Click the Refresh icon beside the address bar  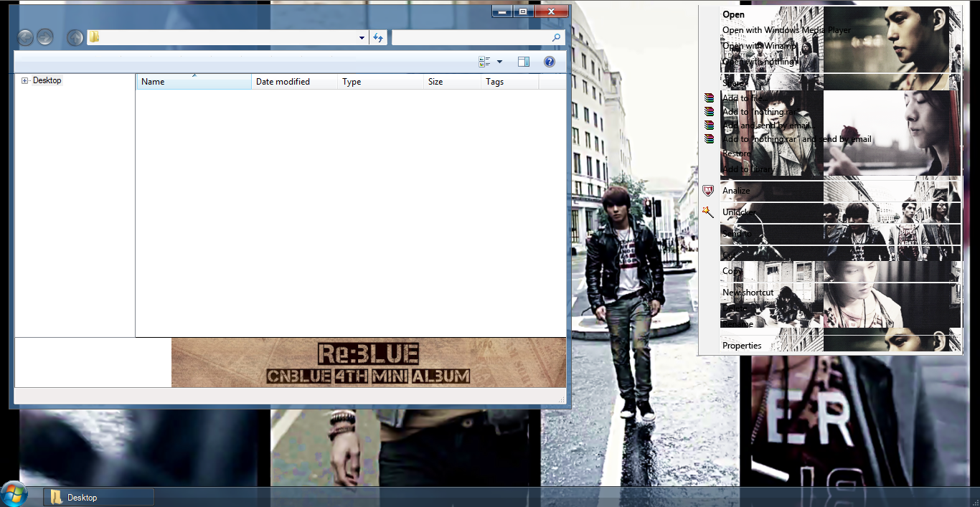(378, 37)
